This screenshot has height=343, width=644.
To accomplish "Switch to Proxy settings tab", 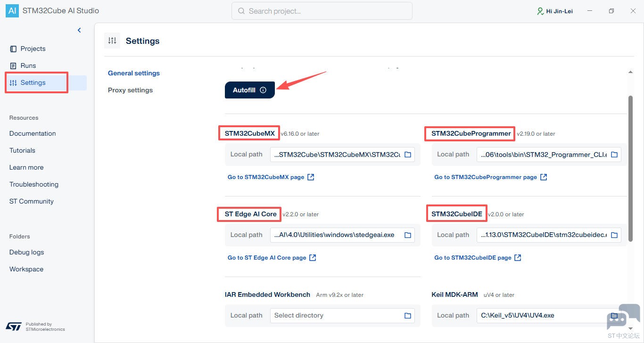I will 130,90.
